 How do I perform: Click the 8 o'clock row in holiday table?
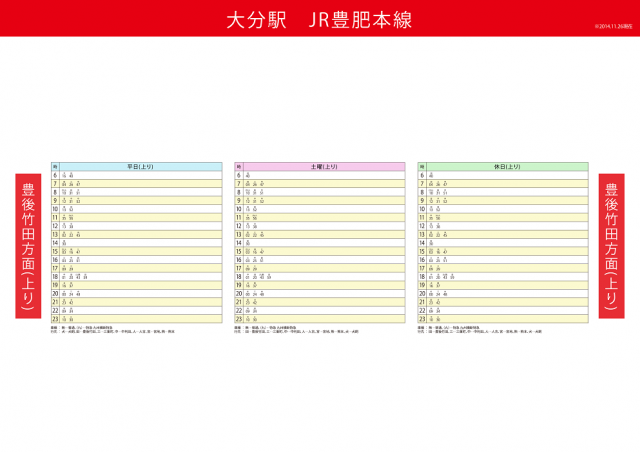(x=503, y=193)
